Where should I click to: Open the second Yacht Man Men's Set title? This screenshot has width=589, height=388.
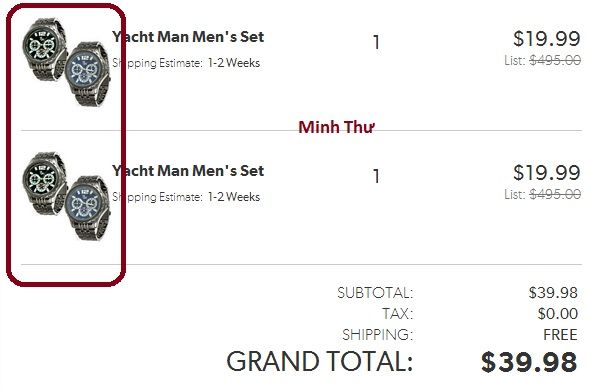point(188,171)
